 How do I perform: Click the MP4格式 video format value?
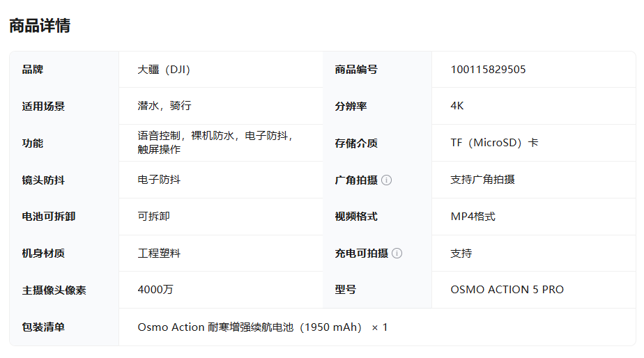coord(473,217)
